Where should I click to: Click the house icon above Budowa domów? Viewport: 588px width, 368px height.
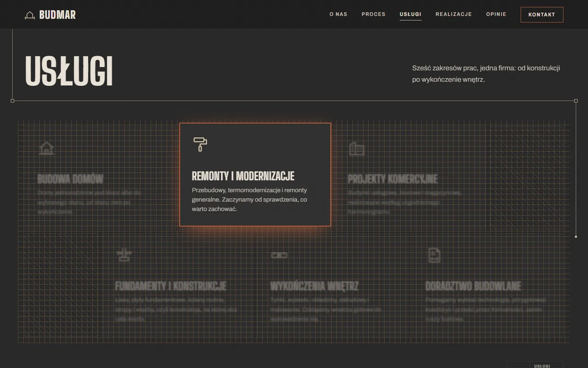[x=46, y=148]
